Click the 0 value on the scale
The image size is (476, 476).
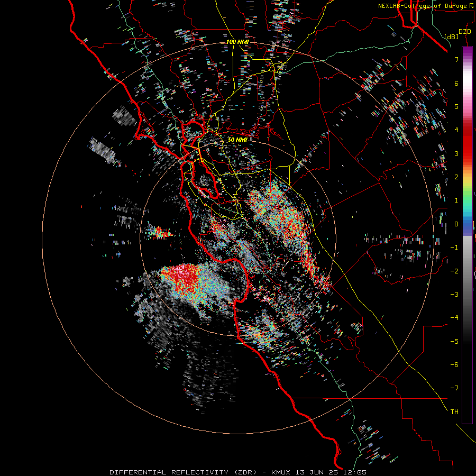[x=456, y=224]
